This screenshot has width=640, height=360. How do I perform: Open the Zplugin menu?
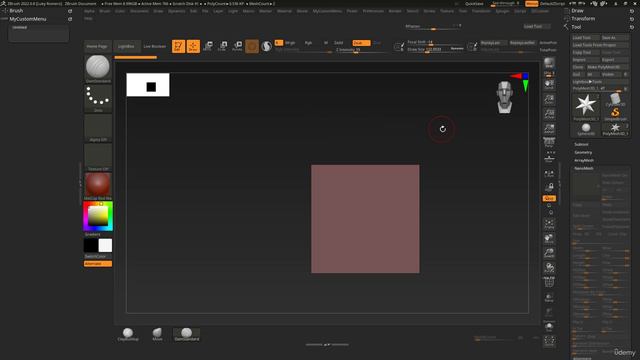click(x=502, y=11)
